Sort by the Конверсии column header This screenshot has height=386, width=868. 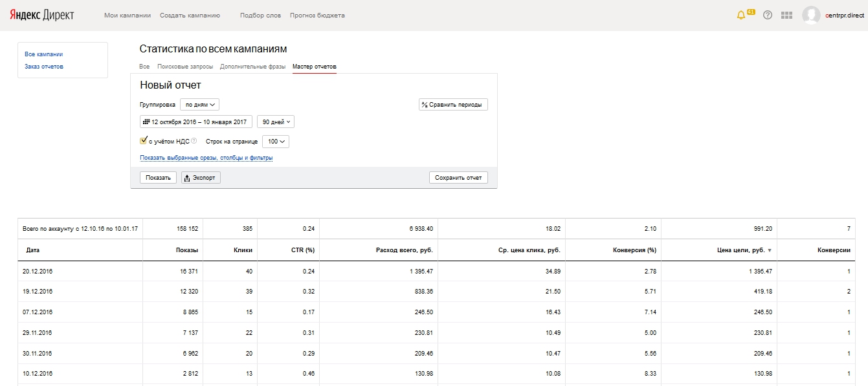(x=834, y=250)
